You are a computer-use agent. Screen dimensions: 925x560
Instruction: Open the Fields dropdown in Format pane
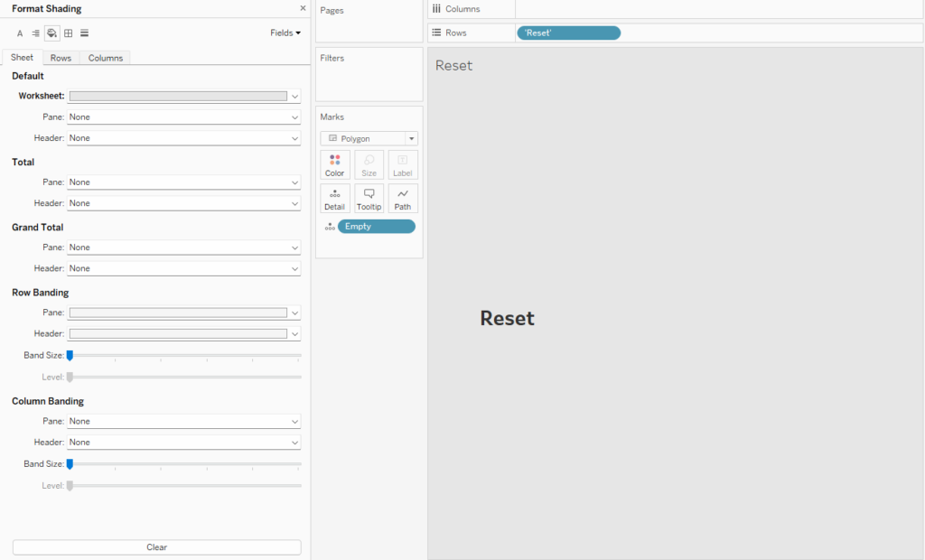click(285, 33)
